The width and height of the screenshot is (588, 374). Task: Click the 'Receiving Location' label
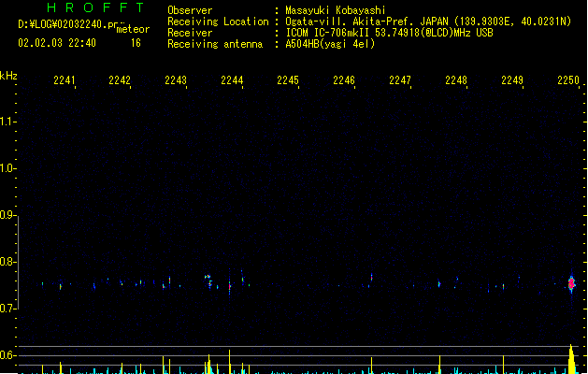(218, 22)
